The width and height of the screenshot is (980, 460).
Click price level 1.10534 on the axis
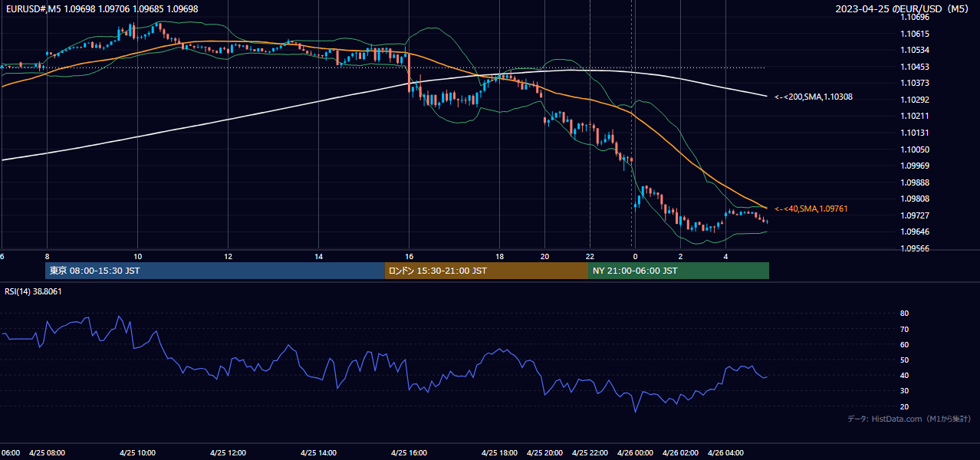915,50
